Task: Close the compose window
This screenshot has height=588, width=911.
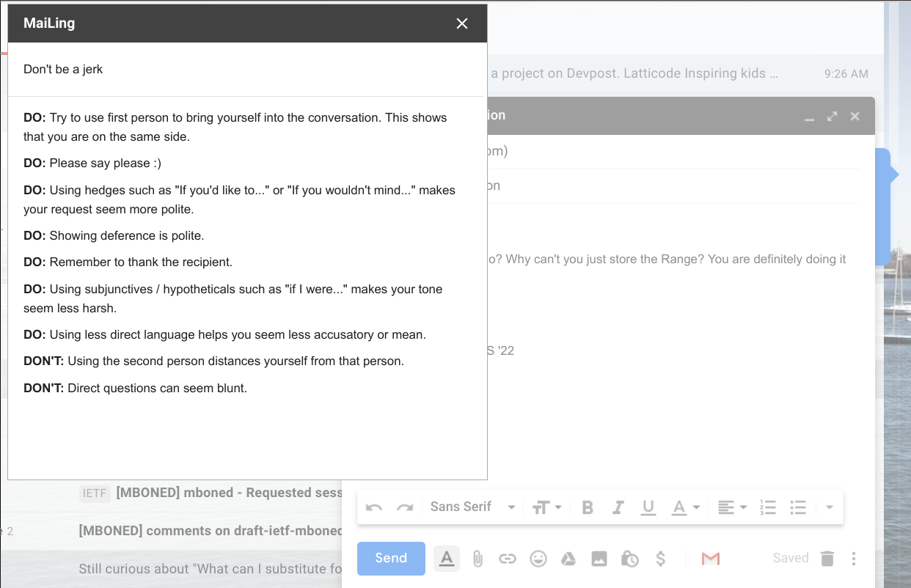Action: (855, 117)
